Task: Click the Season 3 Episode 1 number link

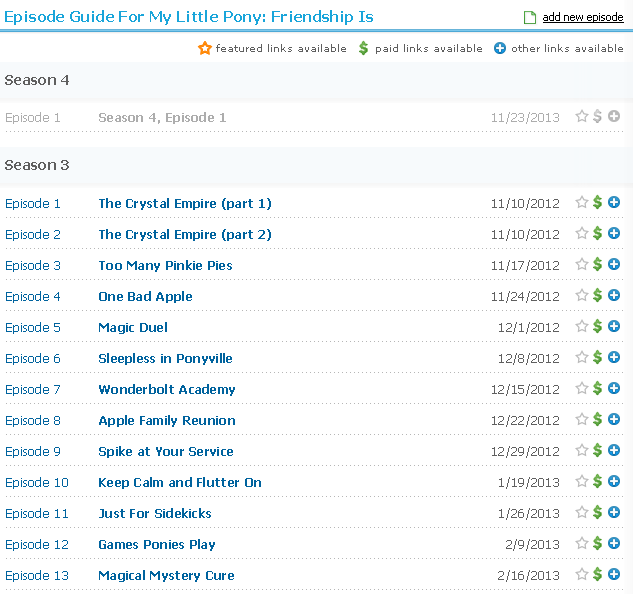Action: (x=33, y=203)
